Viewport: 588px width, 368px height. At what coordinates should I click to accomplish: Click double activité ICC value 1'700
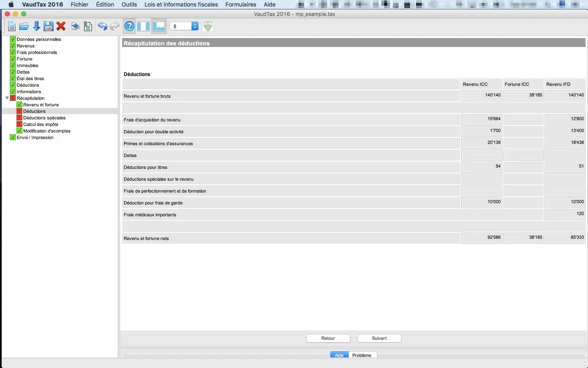482,131
